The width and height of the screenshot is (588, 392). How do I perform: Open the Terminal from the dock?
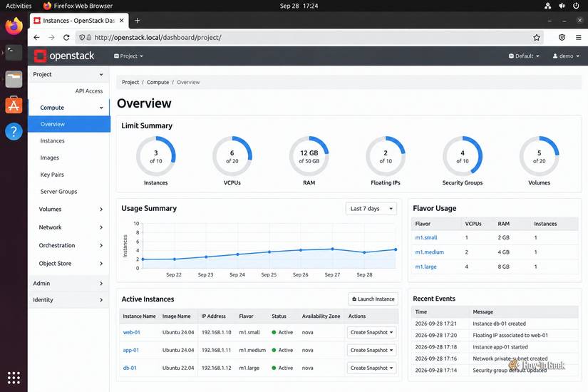coord(14,53)
